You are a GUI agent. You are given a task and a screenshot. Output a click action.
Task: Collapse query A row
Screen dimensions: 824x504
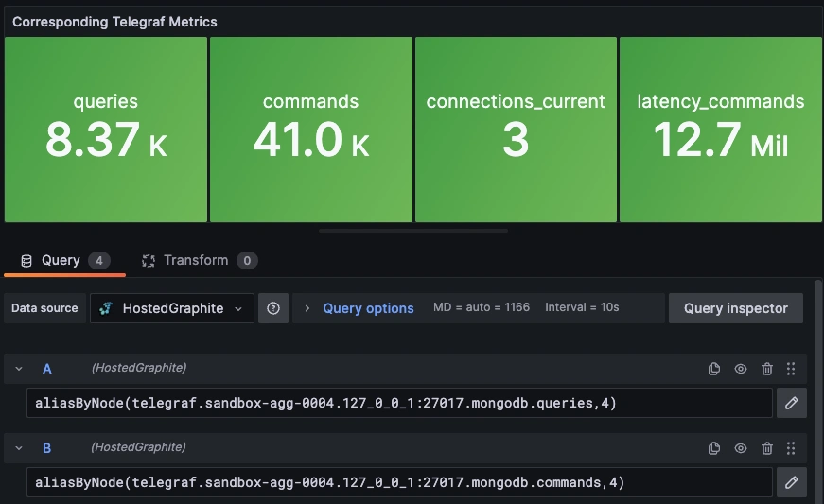coord(19,369)
